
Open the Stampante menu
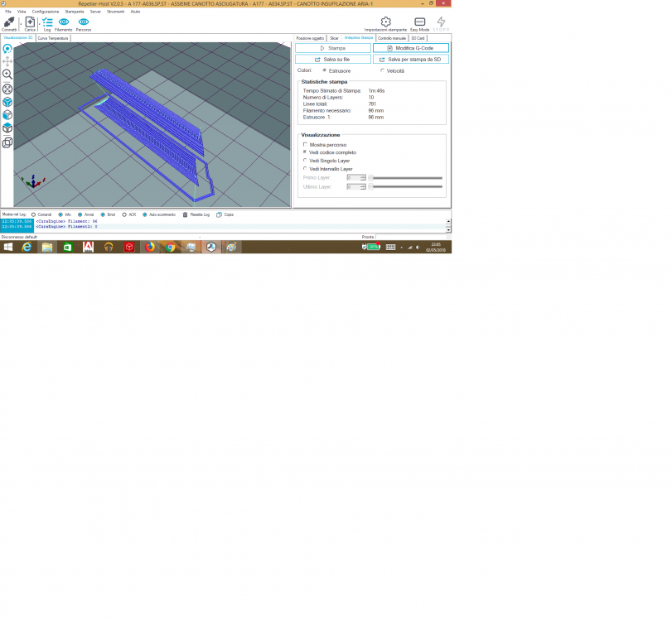(75, 12)
